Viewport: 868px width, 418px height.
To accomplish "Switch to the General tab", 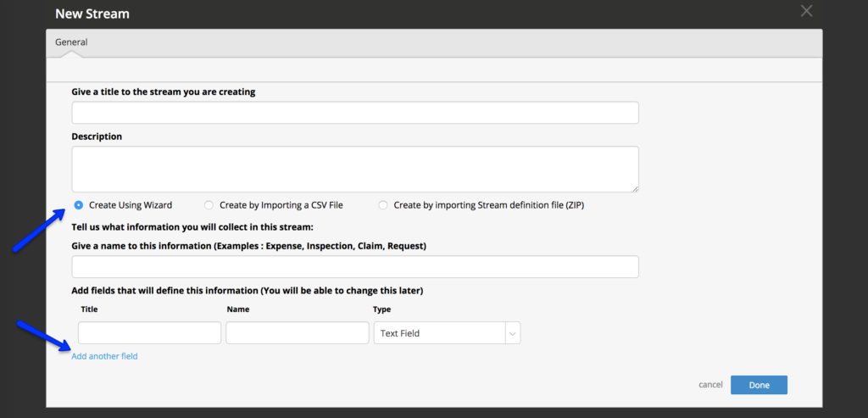I will tap(71, 42).
